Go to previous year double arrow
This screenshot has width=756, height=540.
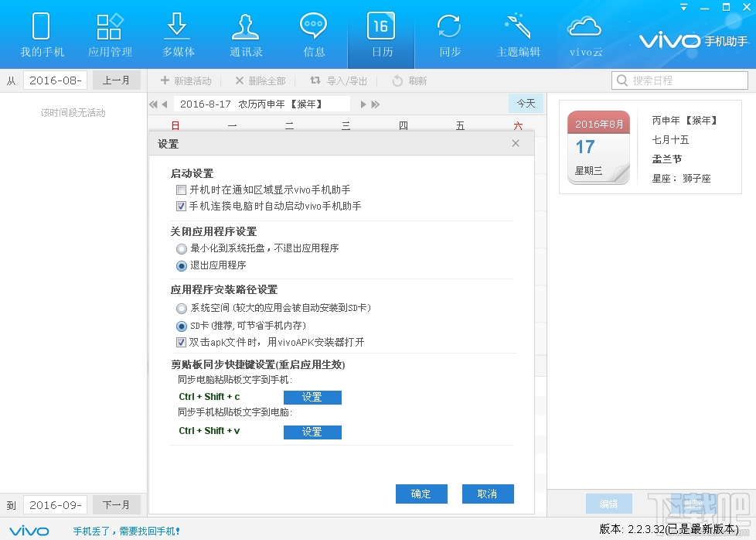click(153, 104)
